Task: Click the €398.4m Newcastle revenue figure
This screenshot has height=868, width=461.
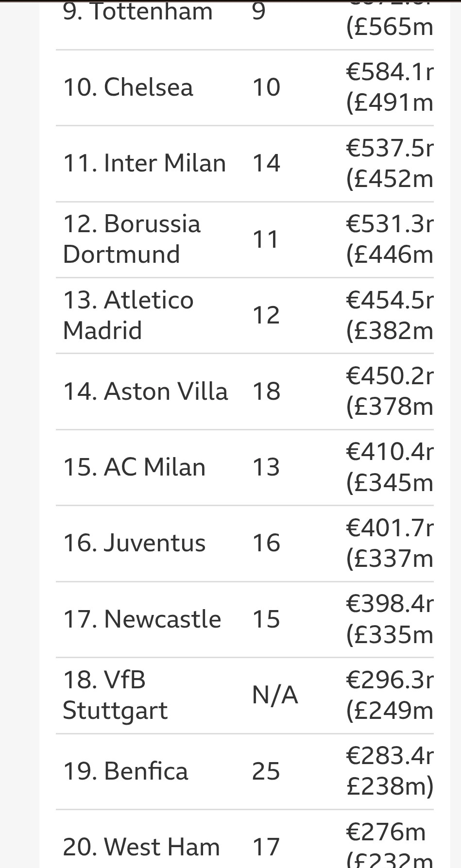Action: 390,604
